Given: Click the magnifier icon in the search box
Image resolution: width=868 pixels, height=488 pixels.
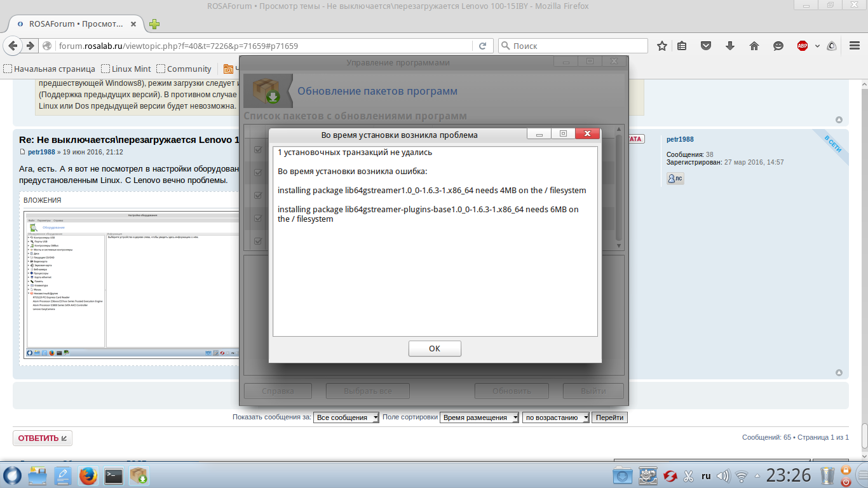Looking at the screenshot, I should point(505,46).
